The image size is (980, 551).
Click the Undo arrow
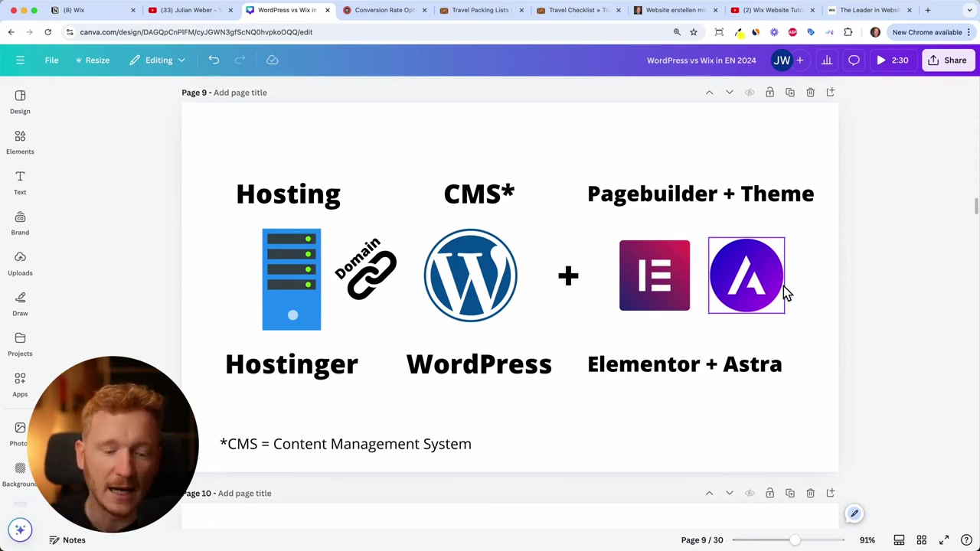point(214,60)
